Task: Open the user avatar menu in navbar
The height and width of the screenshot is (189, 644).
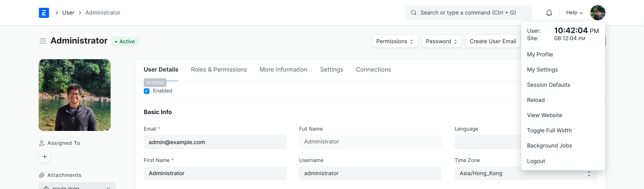Action: tap(598, 13)
